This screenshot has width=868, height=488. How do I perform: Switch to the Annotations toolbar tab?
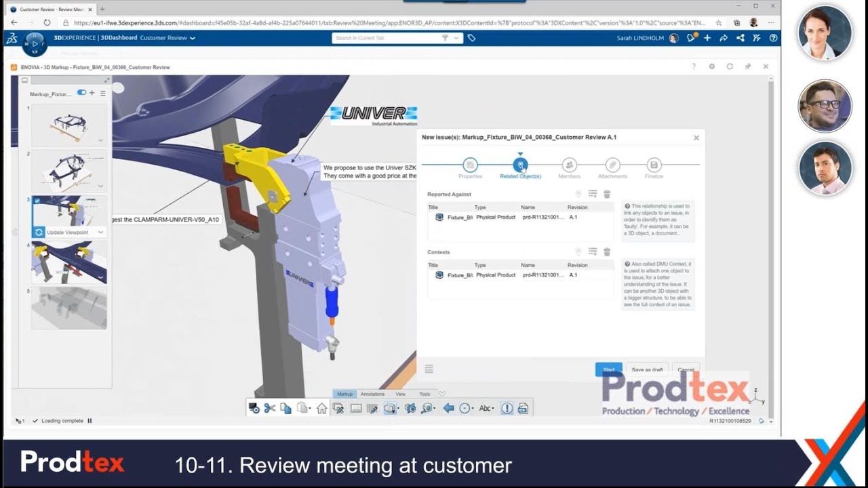372,394
